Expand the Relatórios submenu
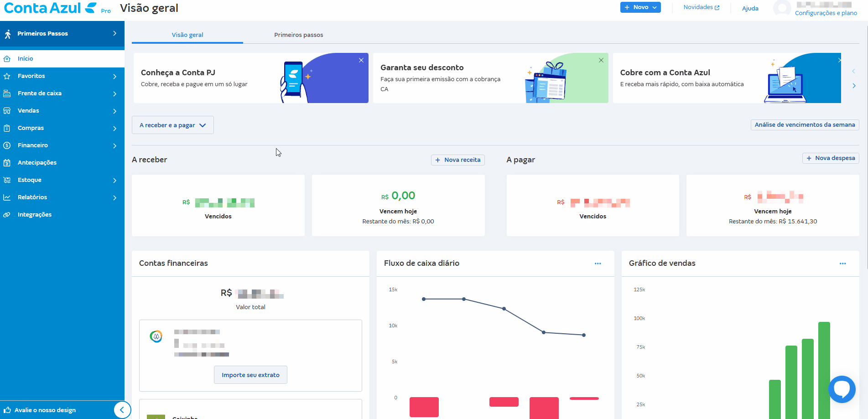The width and height of the screenshot is (868, 419). pos(114,198)
